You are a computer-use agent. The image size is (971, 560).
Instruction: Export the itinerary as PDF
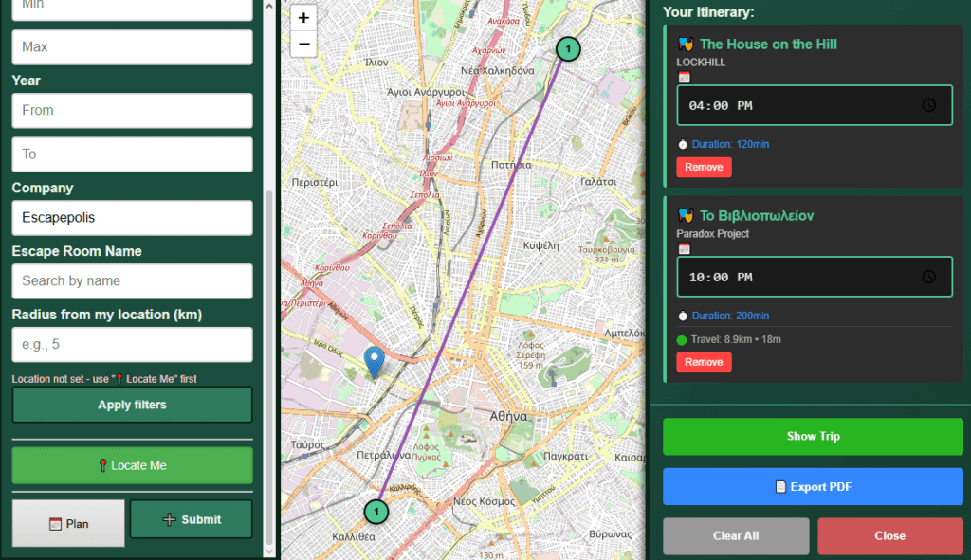pos(813,487)
